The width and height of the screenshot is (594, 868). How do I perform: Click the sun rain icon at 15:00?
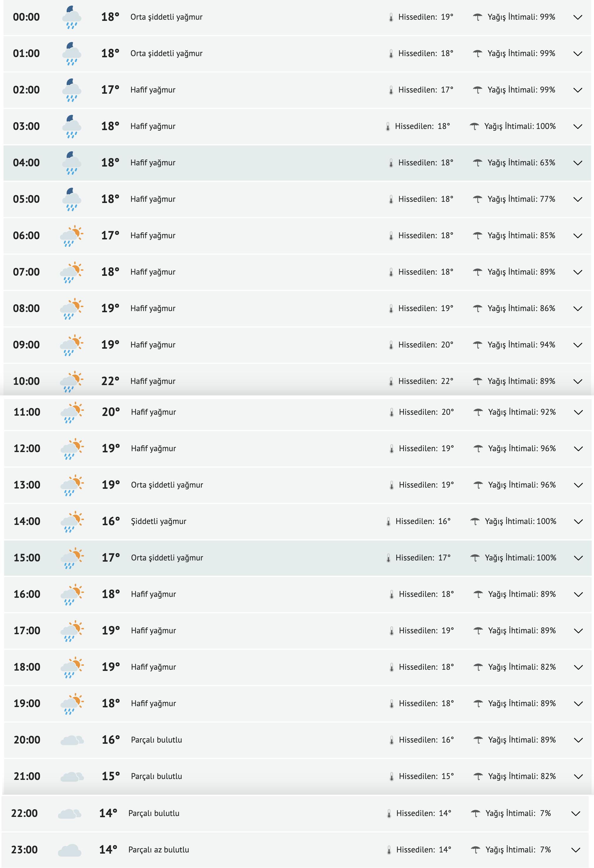72,558
